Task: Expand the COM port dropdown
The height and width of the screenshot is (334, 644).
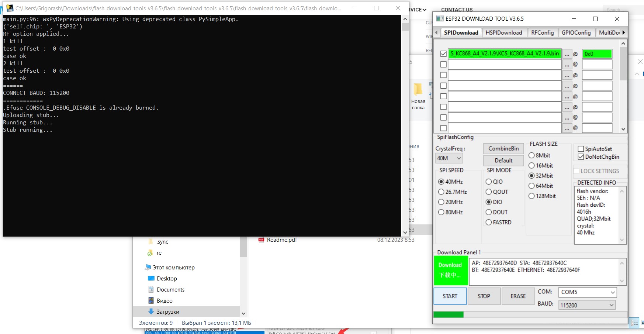Action: tap(587, 292)
